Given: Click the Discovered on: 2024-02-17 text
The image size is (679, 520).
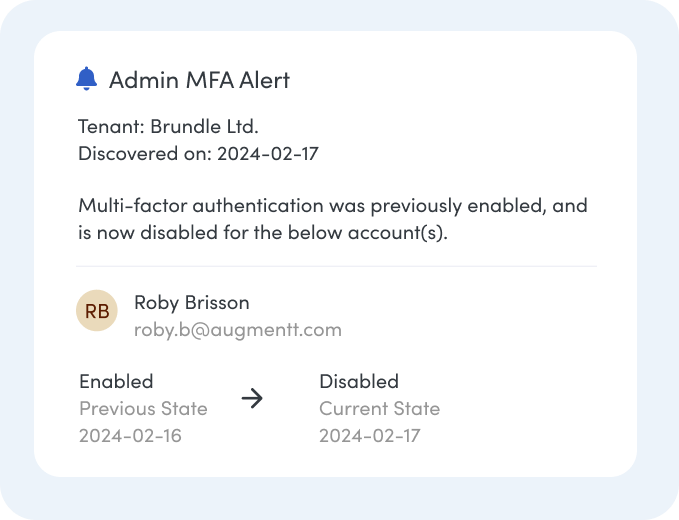Looking at the screenshot, I should [198, 154].
